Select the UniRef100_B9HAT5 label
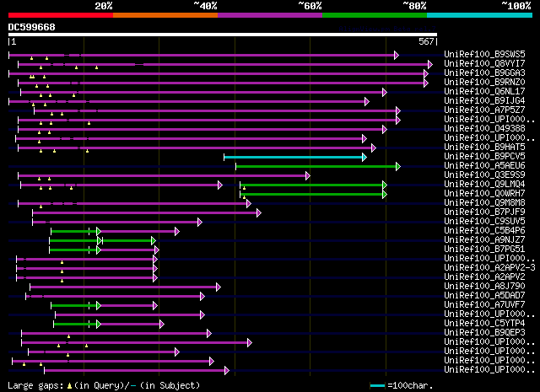 coord(484,147)
